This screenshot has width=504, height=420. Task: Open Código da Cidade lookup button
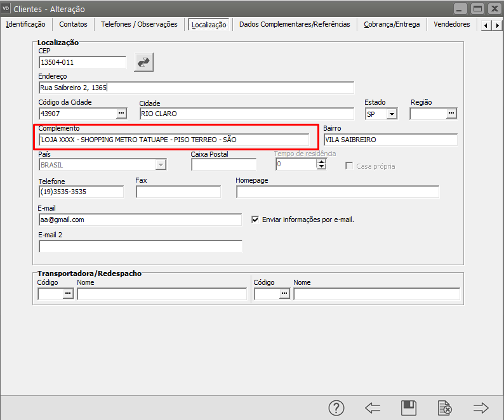click(121, 114)
